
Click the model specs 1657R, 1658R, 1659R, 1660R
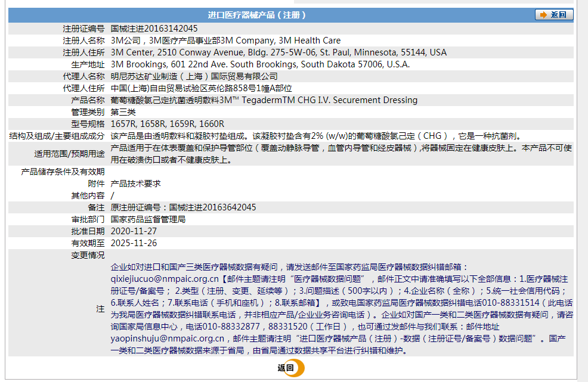tap(167, 124)
